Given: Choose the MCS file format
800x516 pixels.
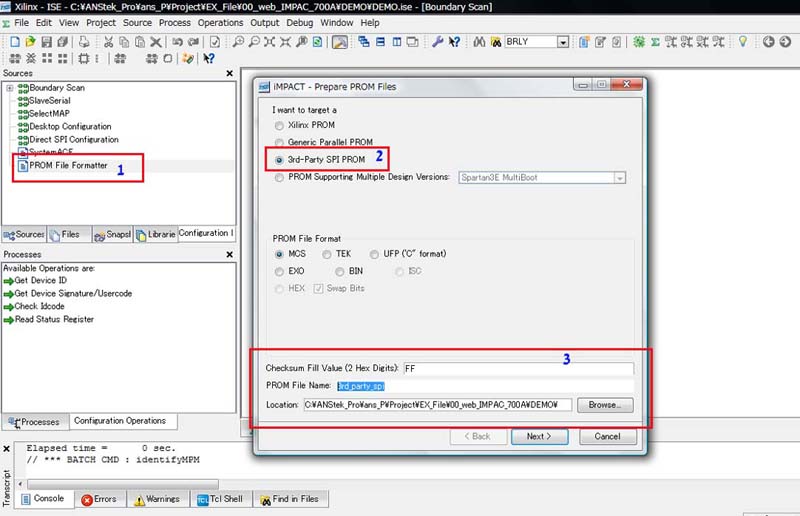Looking at the screenshot, I should (x=279, y=254).
